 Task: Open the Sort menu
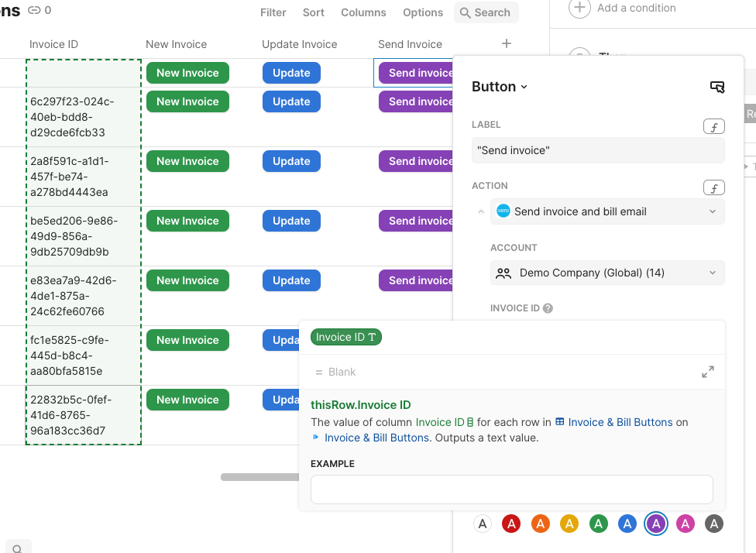(x=314, y=12)
